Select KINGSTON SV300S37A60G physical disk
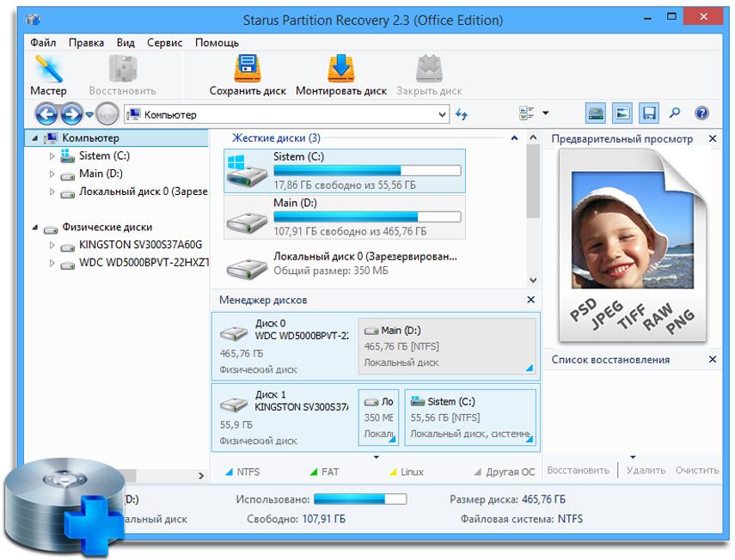 (x=140, y=245)
